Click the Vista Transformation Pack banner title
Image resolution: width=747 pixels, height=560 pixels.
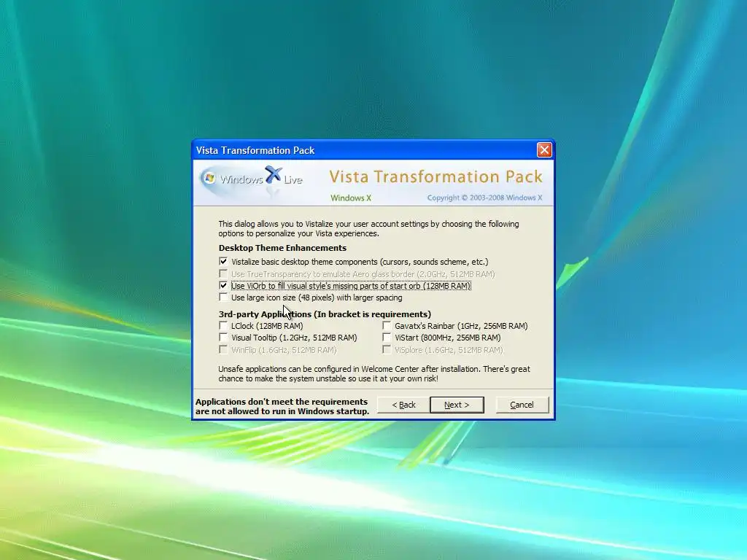tap(436, 176)
